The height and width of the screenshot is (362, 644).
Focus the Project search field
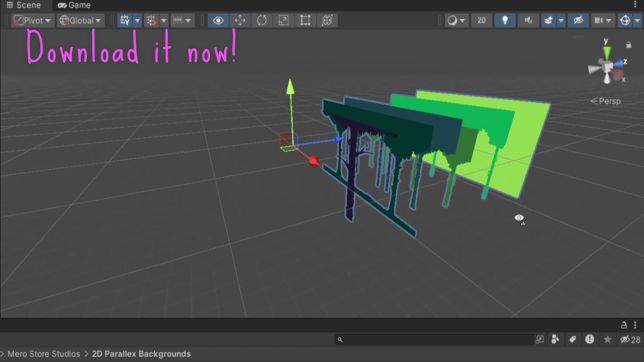pyautogui.click(x=434, y=340)
